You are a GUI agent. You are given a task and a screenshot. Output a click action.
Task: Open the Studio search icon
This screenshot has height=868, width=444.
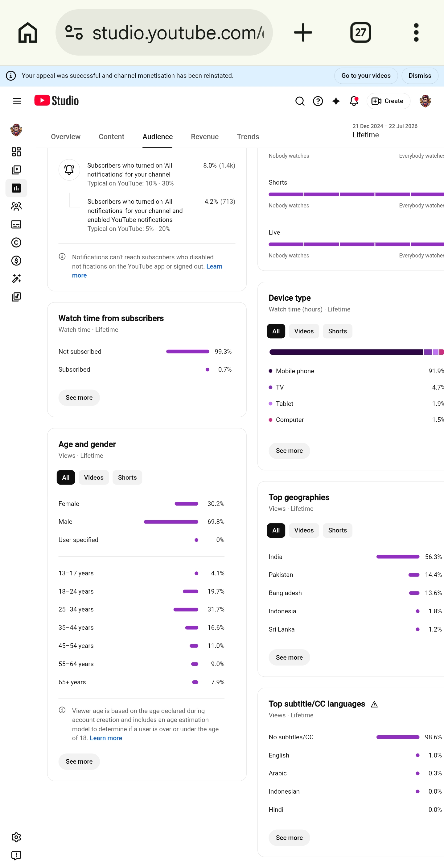(300, 101)
